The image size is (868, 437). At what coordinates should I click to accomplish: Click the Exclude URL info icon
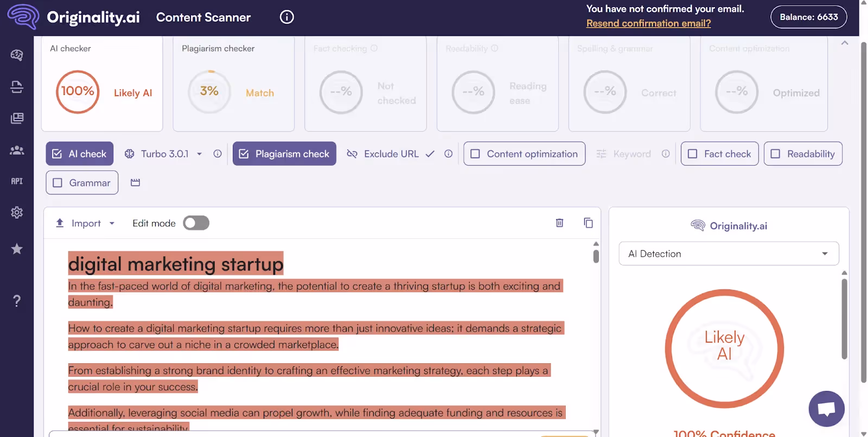448,154
